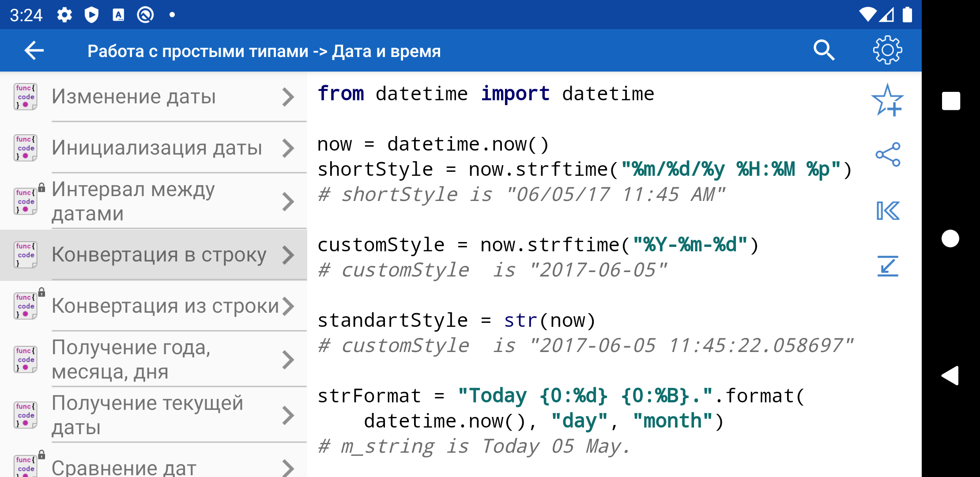Click the shortStyle strftime code line

pyautogui.click(x=584, y=170)
